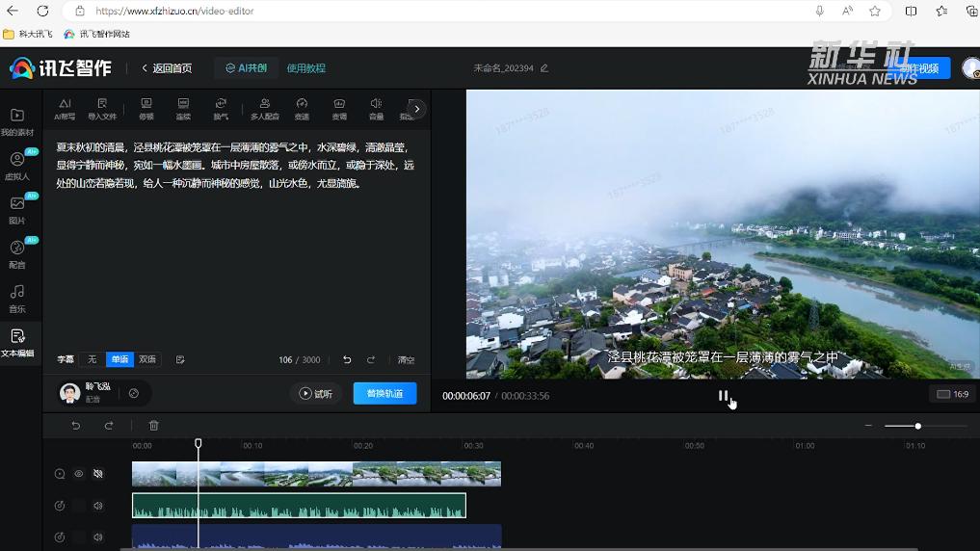The height and width of the screenshot is (551, 980).
Task: Click the 试听 preview listen button
Action: point(316,393)
